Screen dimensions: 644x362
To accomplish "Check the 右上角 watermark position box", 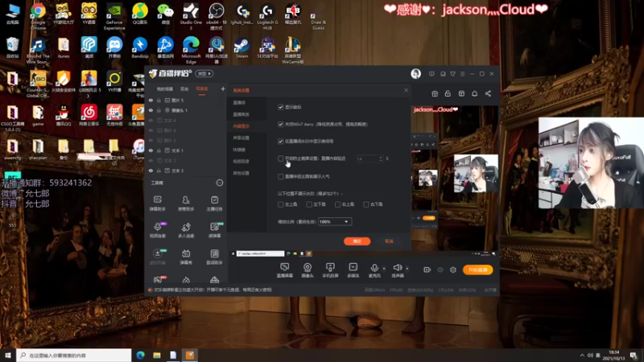I will [337, 204].
